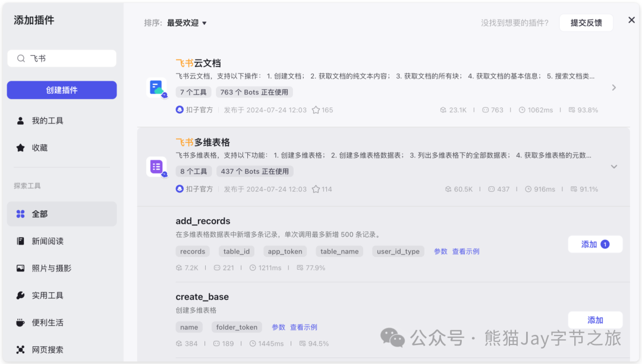Open the 最受欢迎 sort dropdown
Viewport: 642px width, 364px height.
pyautogui.click(x=187, y=23)
